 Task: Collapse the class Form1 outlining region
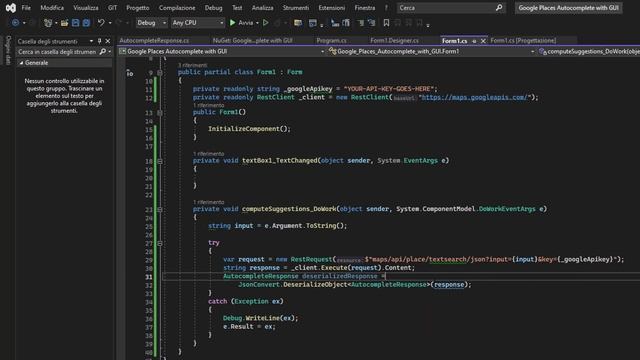coord(160,72)
